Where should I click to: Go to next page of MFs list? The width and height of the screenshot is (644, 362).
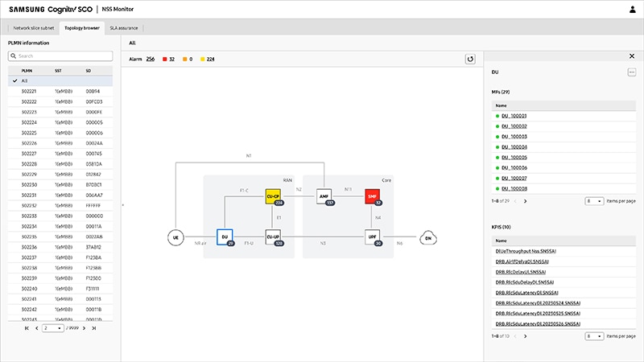[x=526, y=201]
